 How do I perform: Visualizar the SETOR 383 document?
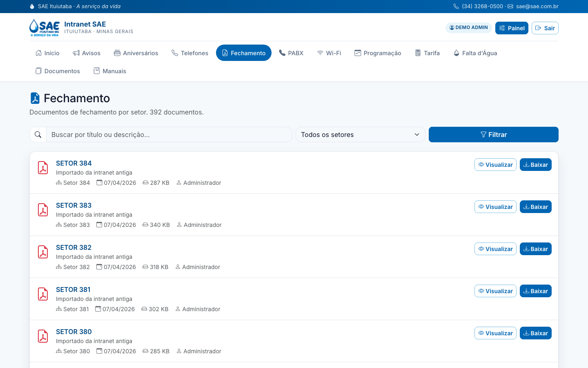[495, 206]
